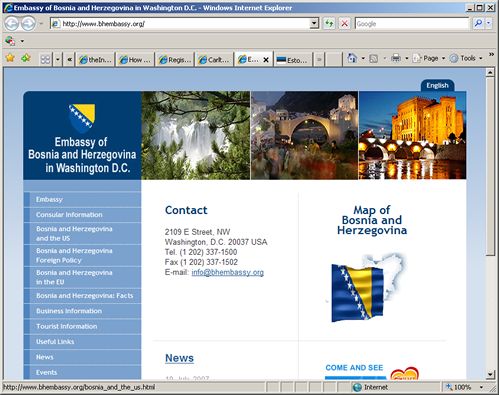Click the Add to Favorites icon

tap(26, 58)
